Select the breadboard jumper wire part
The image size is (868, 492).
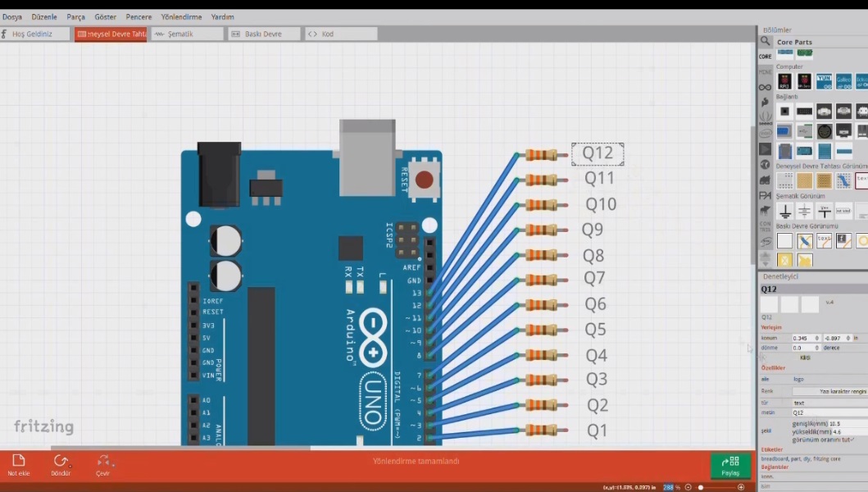843,180
